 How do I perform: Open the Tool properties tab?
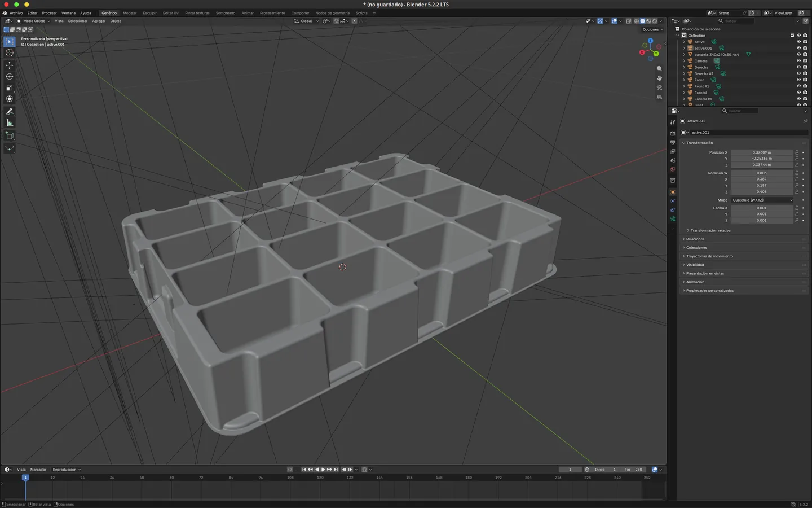click(672, 122)
